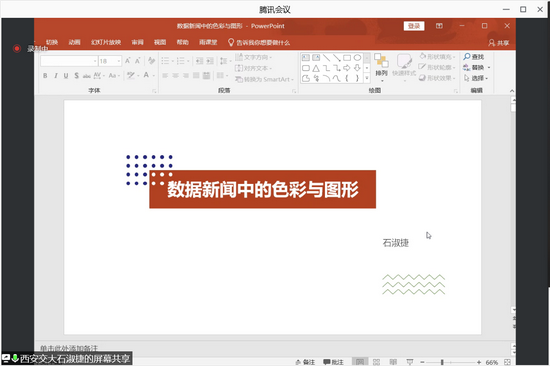550x366 pixels.
Task: Click the 登录 sign-in button
Action: (x=414, y=26)
